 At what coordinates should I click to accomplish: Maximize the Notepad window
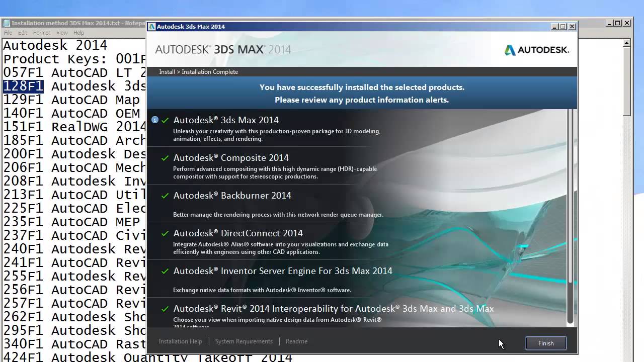[618, 23]
